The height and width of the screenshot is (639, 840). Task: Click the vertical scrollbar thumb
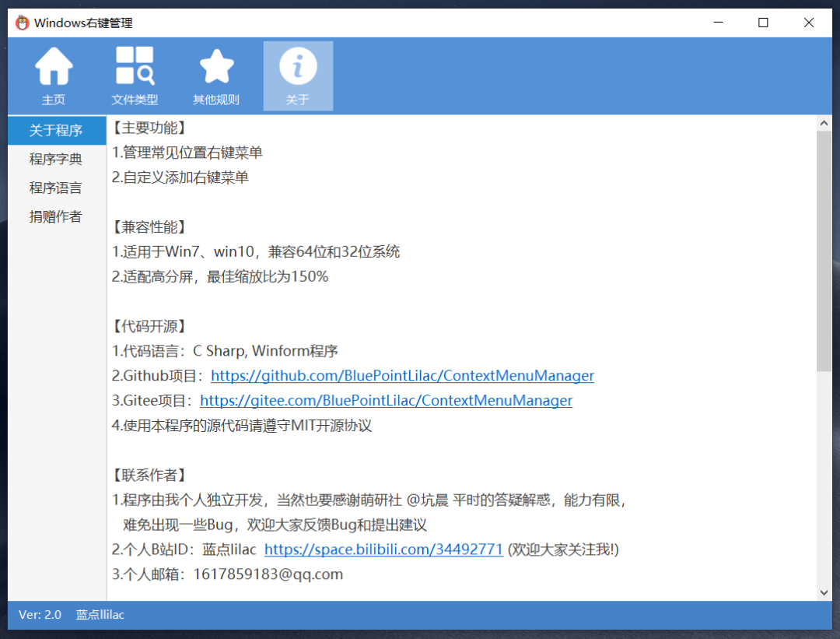824,251
